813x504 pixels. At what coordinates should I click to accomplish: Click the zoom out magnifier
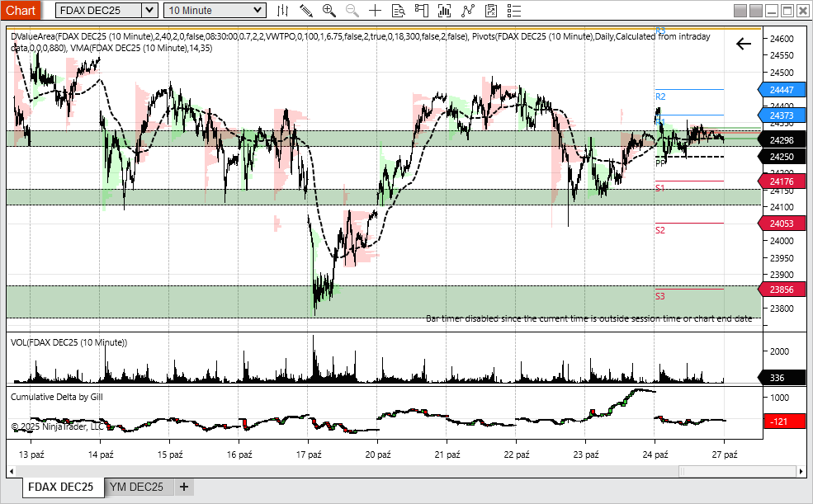[x=352, y=11]
